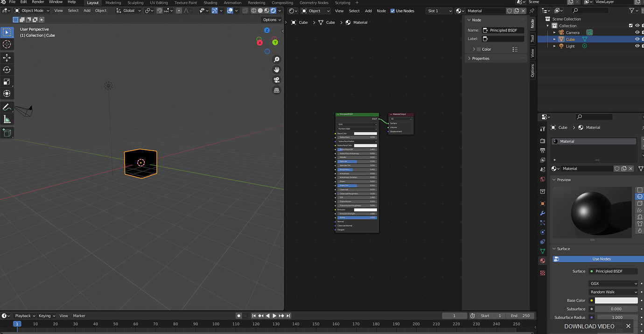The height and width of the screenshot is (334, 644).
Task: Open the Object properties tab
Action: tap(542, 204)
